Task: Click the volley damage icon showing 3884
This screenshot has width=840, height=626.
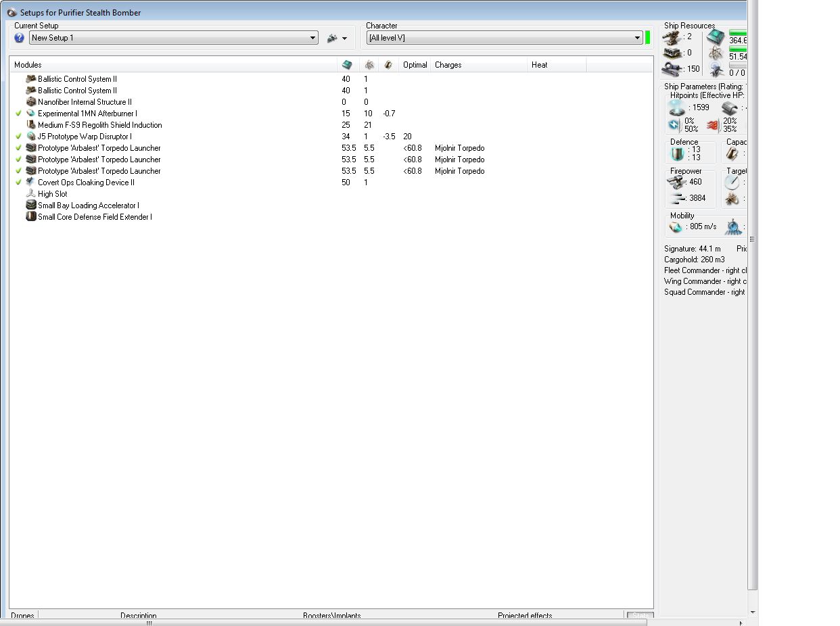Action: tap(677, 198)
